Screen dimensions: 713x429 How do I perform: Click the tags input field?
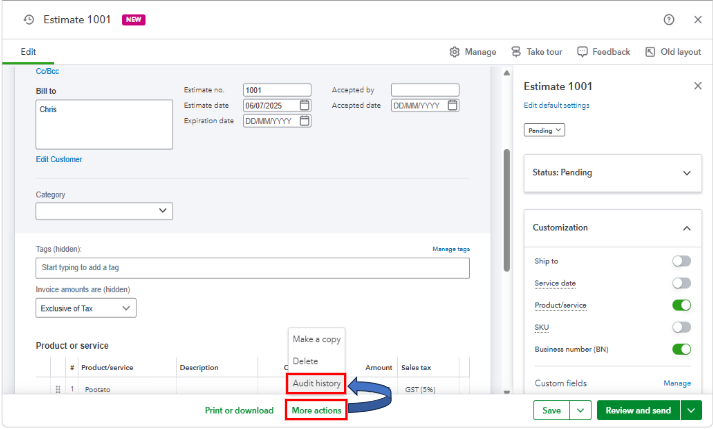252,268
